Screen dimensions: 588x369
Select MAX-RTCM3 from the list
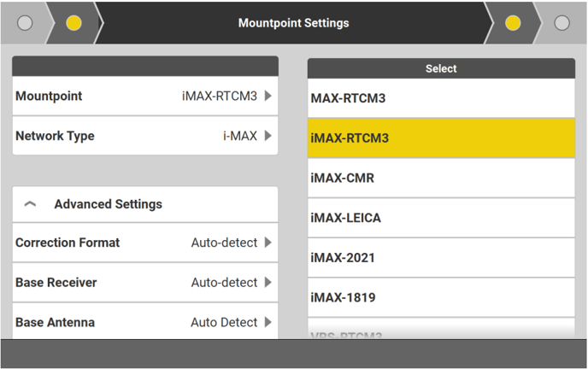click(x=441, y=98)
